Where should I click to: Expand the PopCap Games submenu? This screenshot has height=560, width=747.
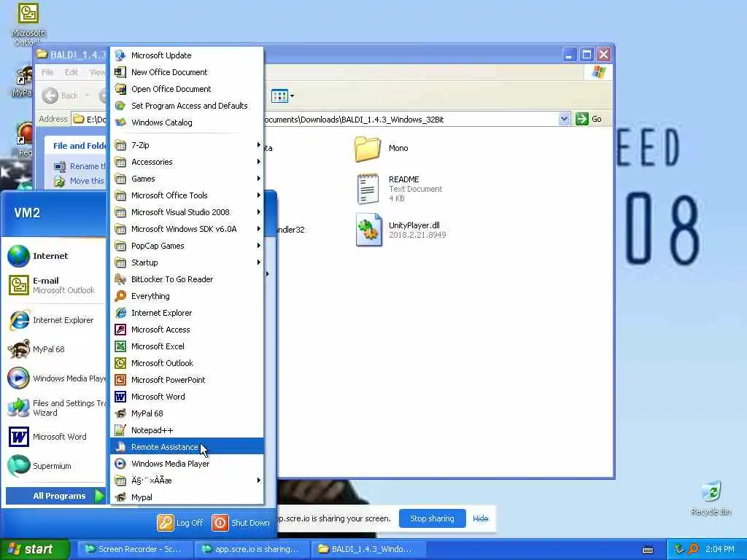coord(187,246)
